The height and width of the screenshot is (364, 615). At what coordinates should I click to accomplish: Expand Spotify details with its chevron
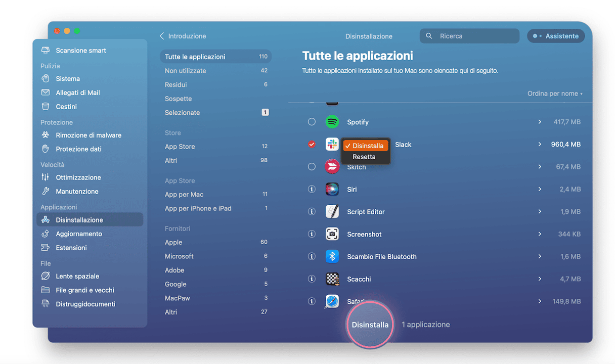tap(540, 122)
